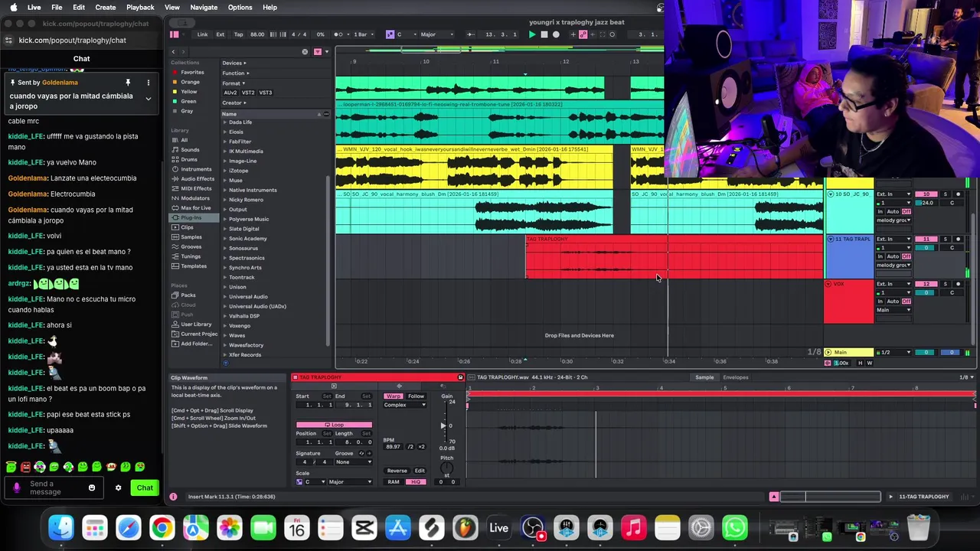
Task: Click the Pitch knob in clip view
Action: click(x=446, y=468)
